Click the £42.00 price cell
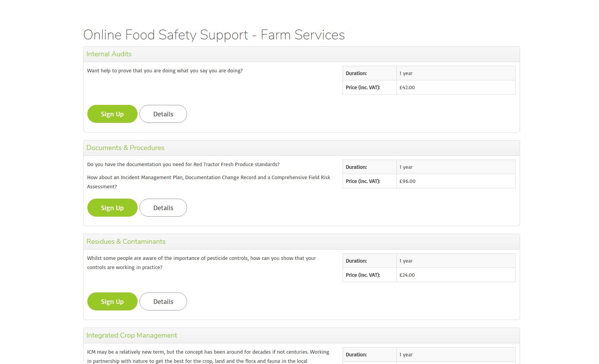 coord(407,87)
